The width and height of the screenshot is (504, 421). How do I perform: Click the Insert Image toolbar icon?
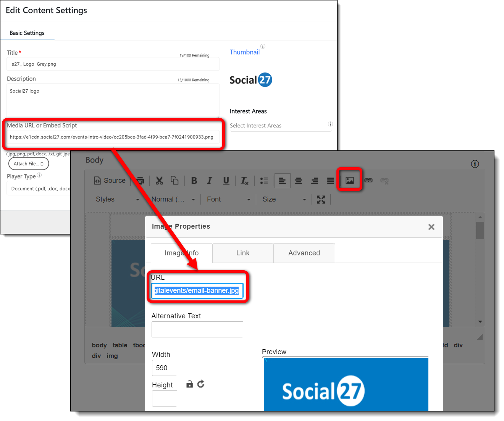tap(349, 181)
